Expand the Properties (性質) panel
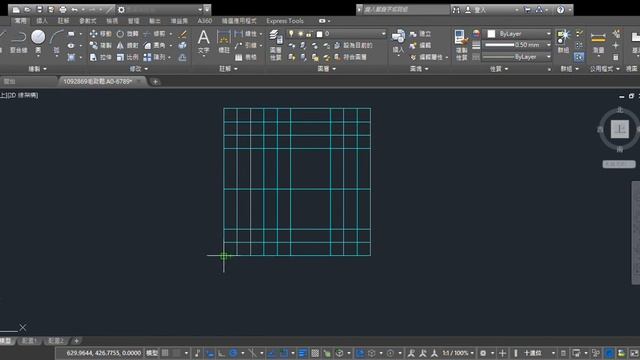The width and height of the screenshot is (640, 360). [499, 69]
